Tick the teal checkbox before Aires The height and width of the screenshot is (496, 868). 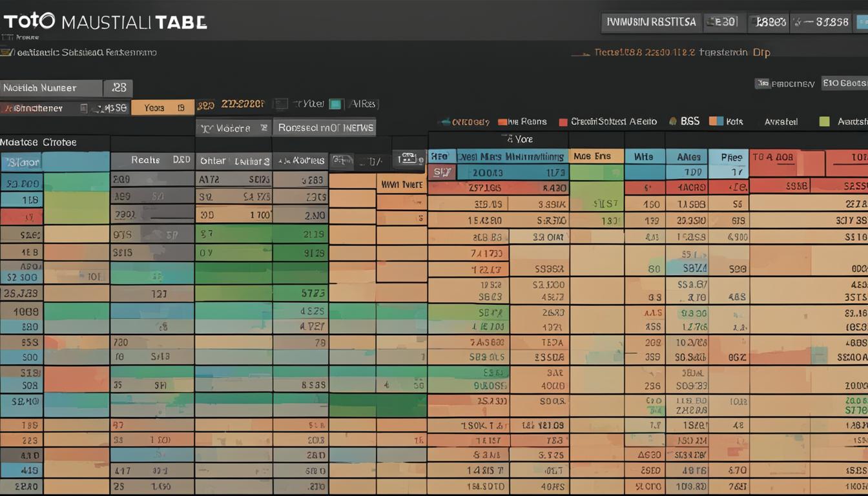pos(335,104)
